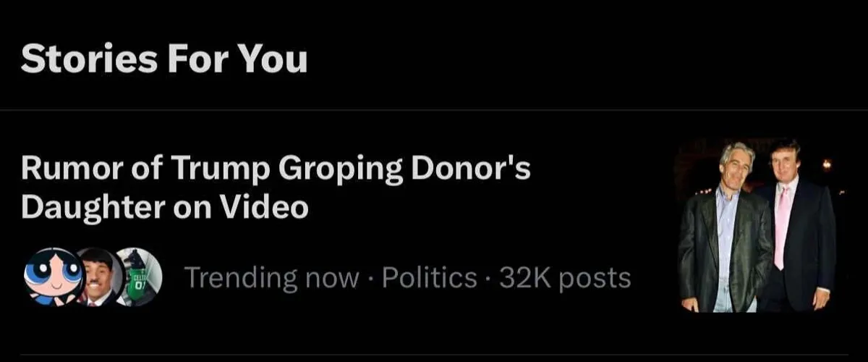Tap the word Video in headline
868x362 pixels.
coord(263,208)
